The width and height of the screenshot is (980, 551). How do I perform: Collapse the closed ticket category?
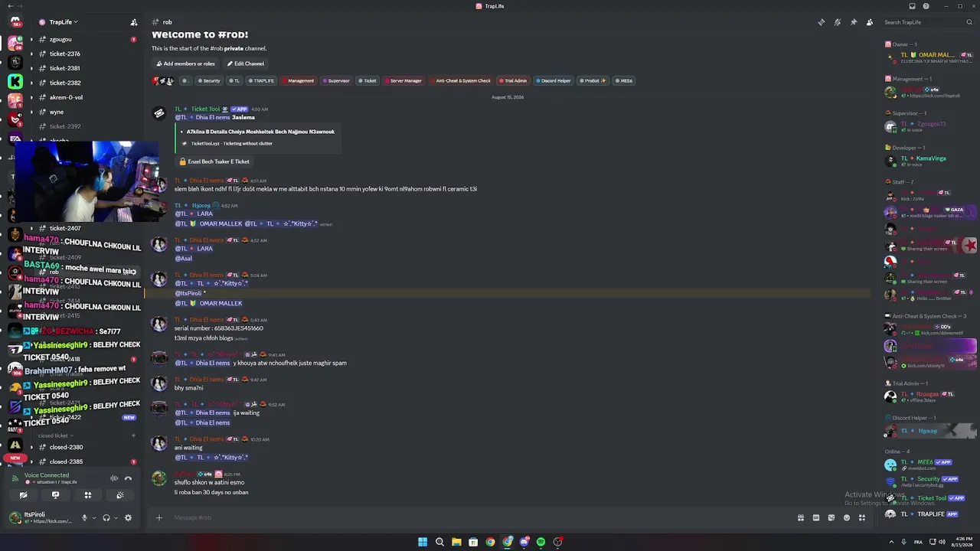[x=56, y=435]
